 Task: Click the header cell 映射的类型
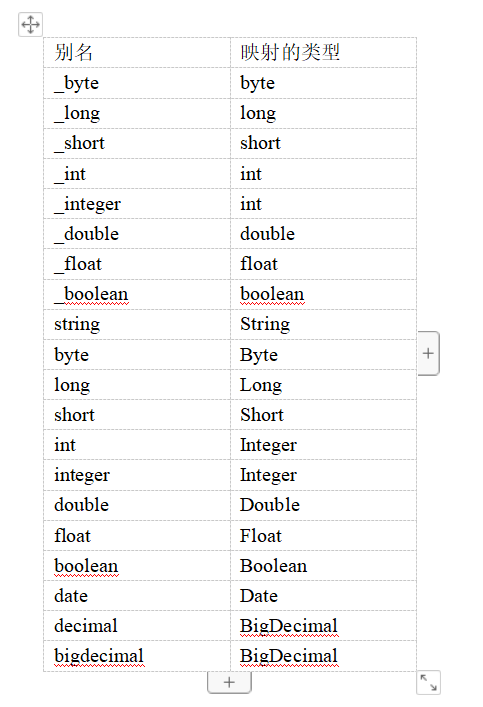tap(323, 53)
